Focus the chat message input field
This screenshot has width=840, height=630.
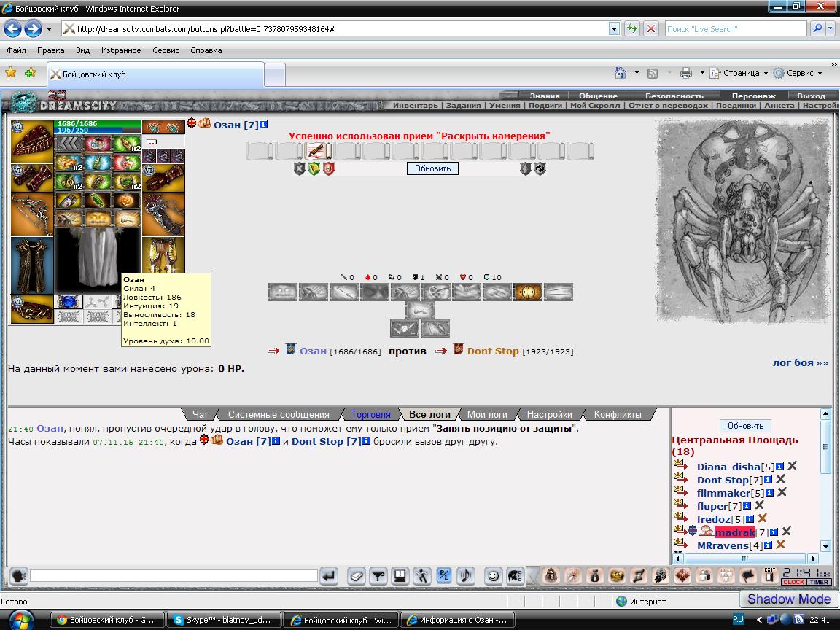tap(174, 576)
